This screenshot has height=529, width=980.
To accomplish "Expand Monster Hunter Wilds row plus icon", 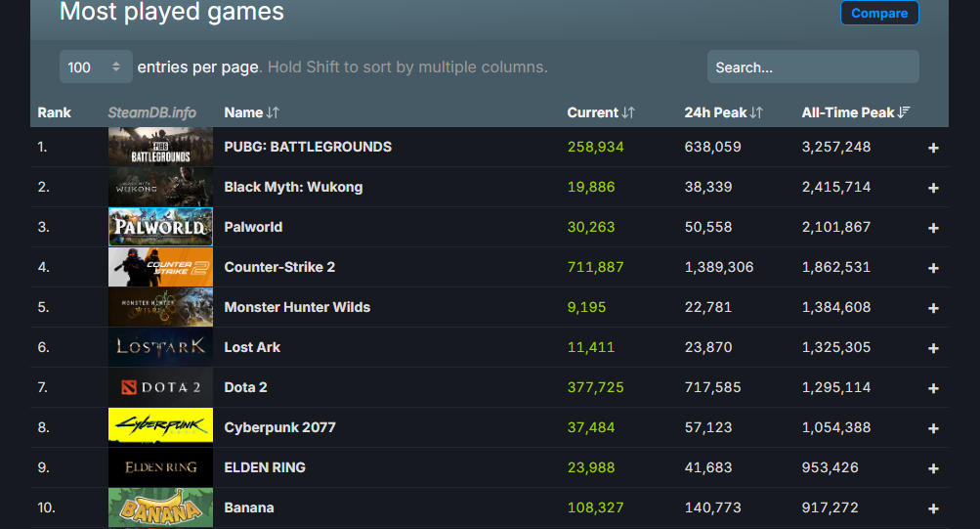I will tap(933, 308).
